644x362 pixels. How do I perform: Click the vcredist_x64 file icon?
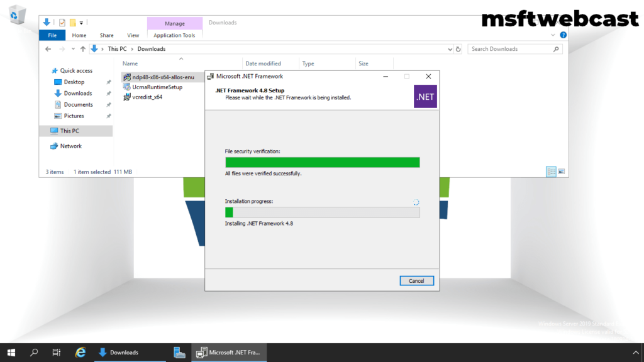point(127,97)
